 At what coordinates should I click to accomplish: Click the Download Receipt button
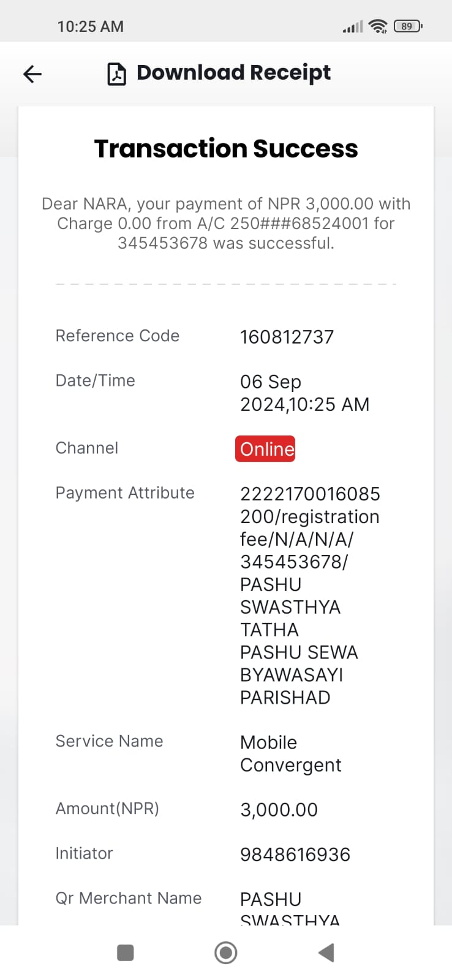219,73
